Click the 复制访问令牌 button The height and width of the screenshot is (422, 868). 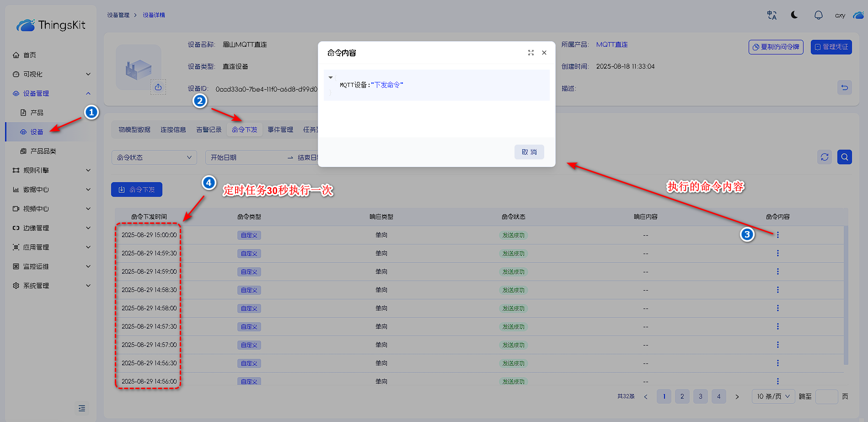point(776,47)
